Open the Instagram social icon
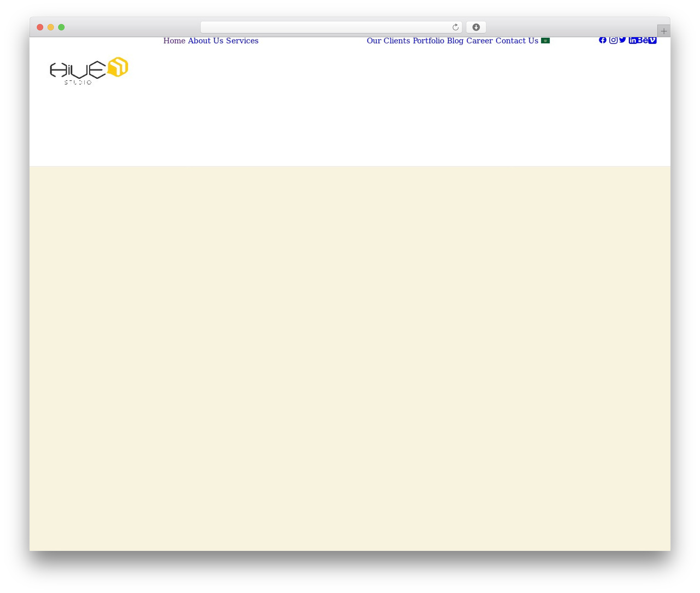 [x=614, y=40]
